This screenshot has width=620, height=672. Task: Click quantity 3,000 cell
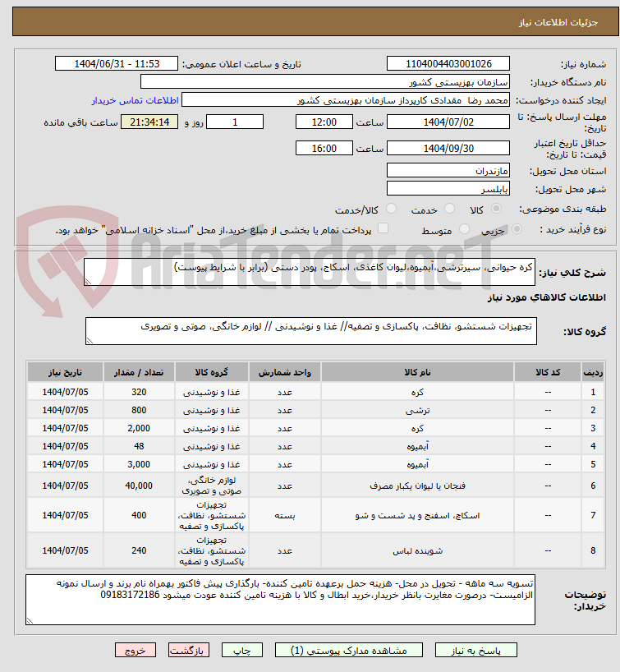(139, 464)
